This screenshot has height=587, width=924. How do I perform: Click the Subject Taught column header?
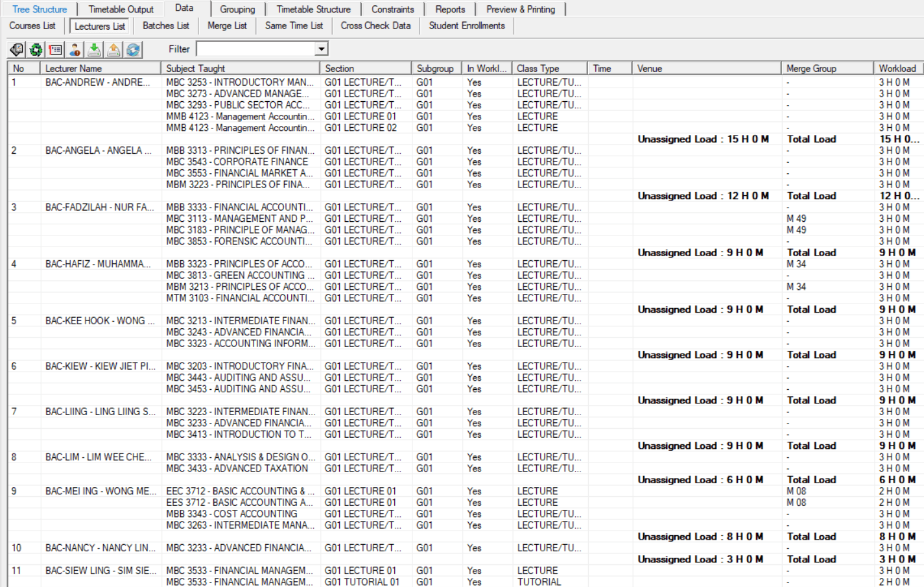click(241, 68)
